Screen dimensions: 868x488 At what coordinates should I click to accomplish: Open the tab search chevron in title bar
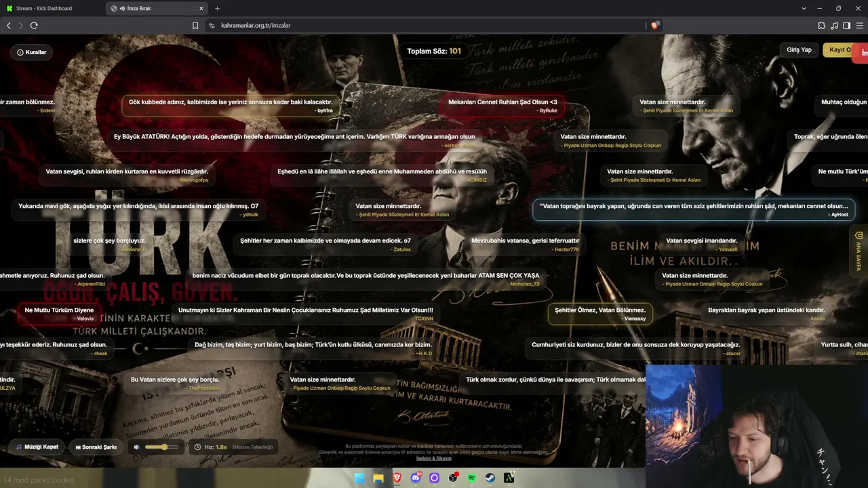point(804,8)
